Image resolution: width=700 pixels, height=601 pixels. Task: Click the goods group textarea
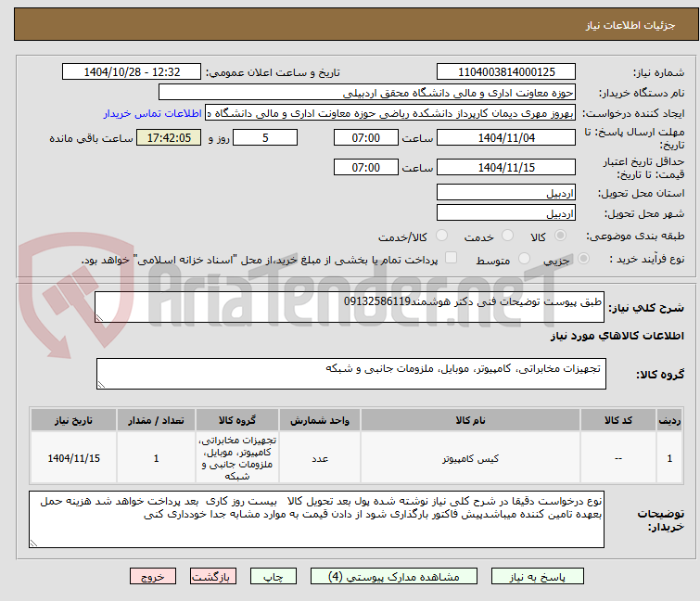(350, 374)
